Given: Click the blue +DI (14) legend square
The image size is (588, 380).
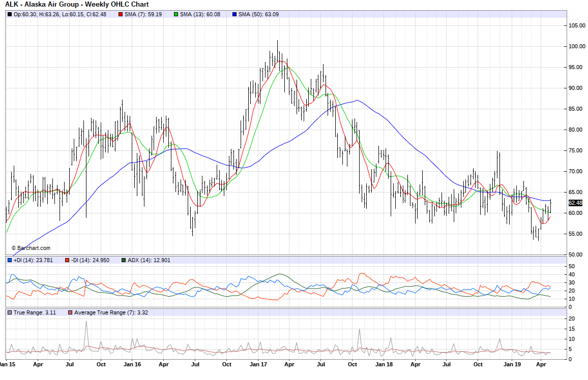Looking at the screenshot, I should point(10,260).
